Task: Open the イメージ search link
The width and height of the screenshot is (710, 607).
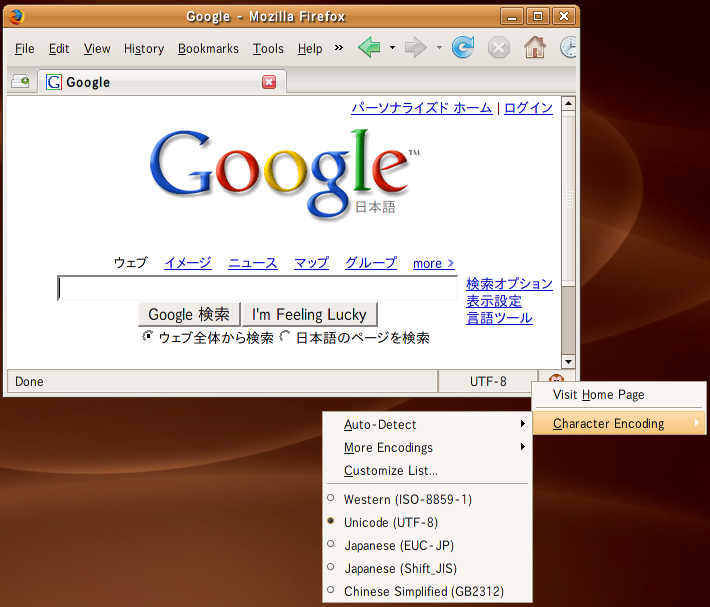Action: tap(188, 263)
